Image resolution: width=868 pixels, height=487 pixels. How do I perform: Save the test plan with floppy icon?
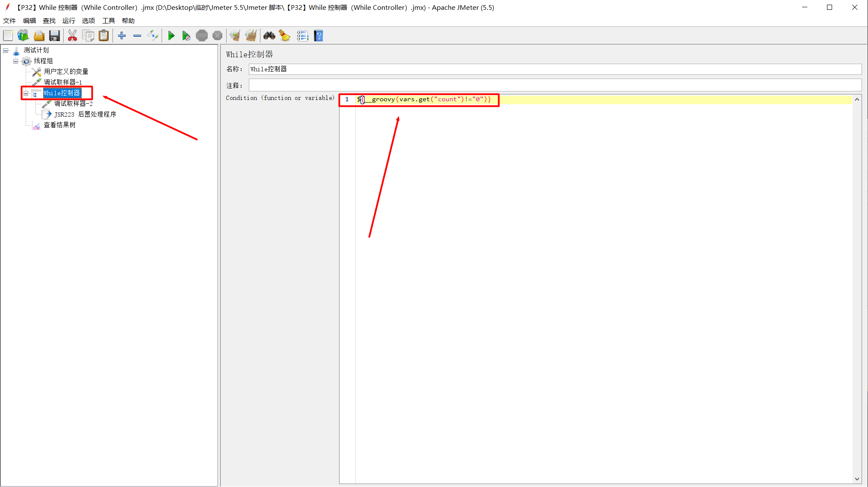(54, 36)
